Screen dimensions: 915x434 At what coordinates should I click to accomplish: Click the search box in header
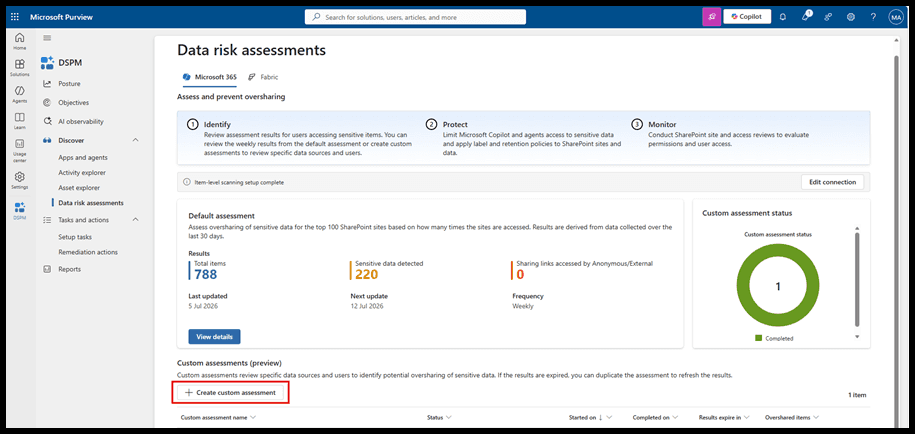click(x=415, y=17)
